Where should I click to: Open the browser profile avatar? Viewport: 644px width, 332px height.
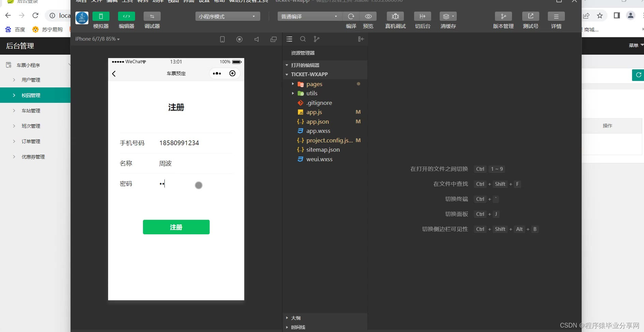[x=631, y=15]
